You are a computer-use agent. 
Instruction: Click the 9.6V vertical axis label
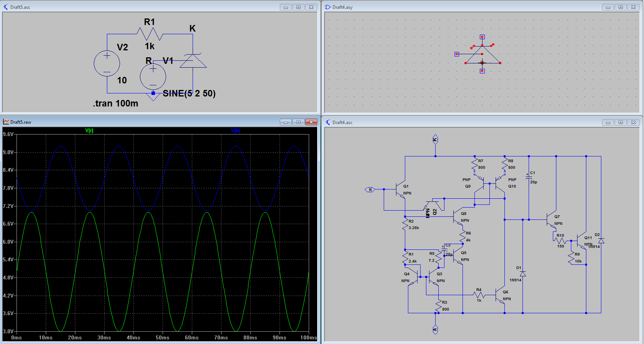[8, 134]
